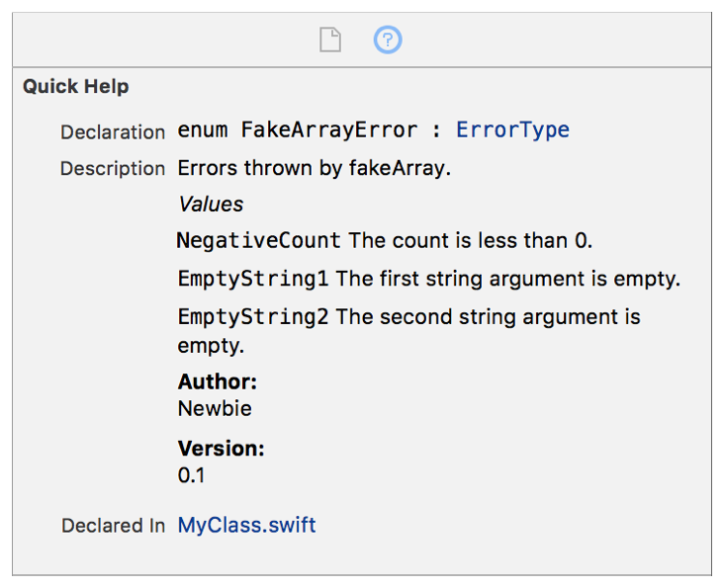Switch to the Quick Help inspector icon
The image size is (724, 588).
pyautogui.click(x=388, y=41)
